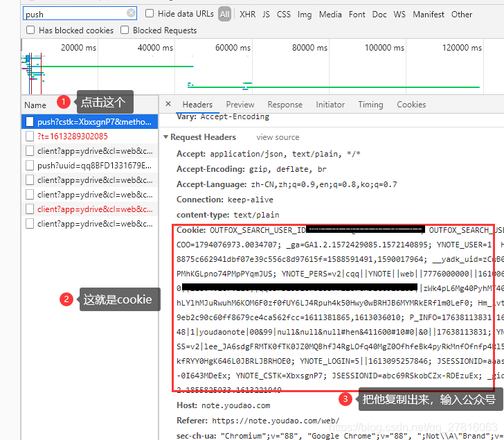Select the ?t=1613289302085 request

(x=90, y=137)
